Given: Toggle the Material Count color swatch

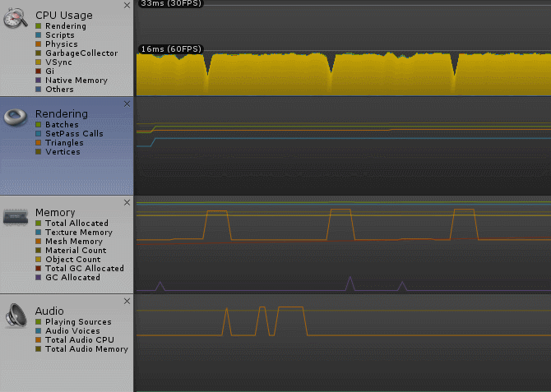Looking at the screenshot, I should 39,251.
